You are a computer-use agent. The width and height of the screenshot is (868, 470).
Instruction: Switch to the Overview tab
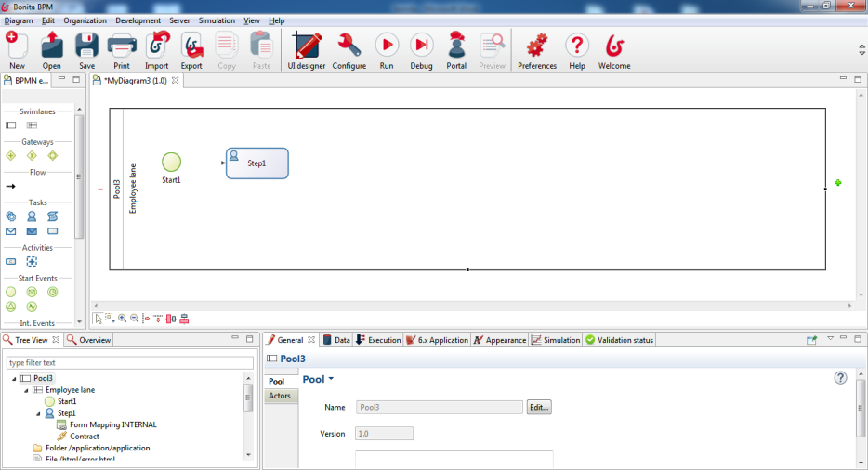click(88, 340)
